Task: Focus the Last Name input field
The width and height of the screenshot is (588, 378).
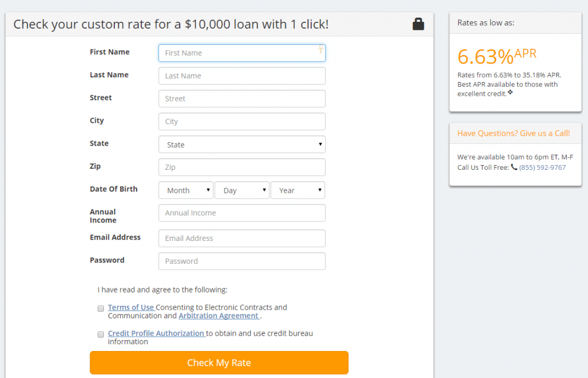Action: pyautogui.click(x=242, y=76)
